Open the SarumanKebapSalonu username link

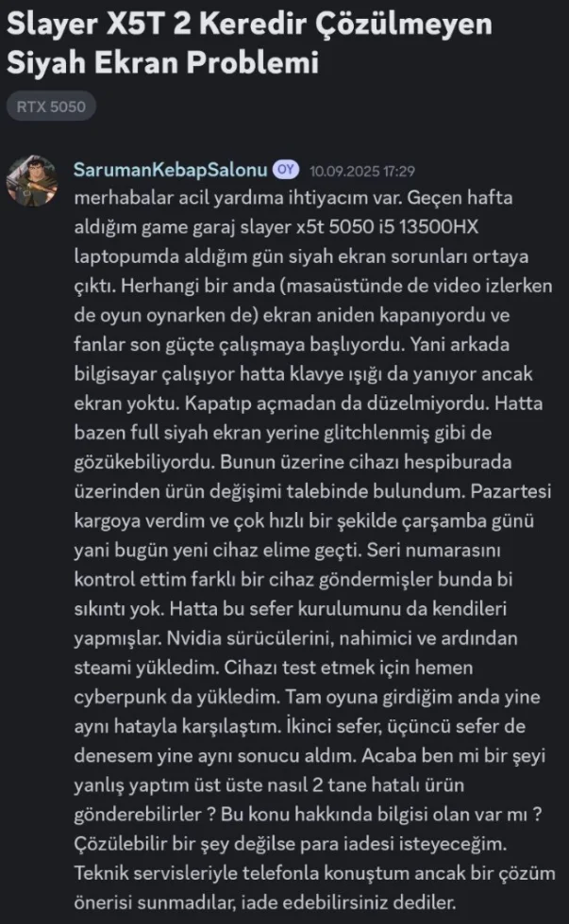171,170
